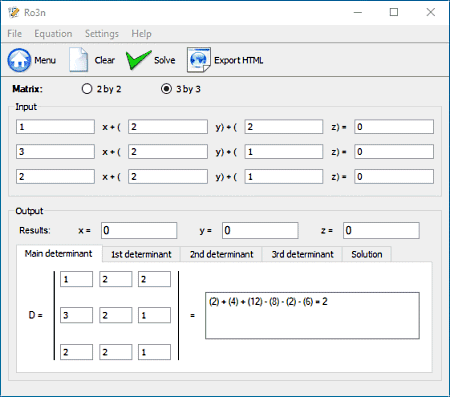Click second equation's z coefficient field

(x=284, y=152)
